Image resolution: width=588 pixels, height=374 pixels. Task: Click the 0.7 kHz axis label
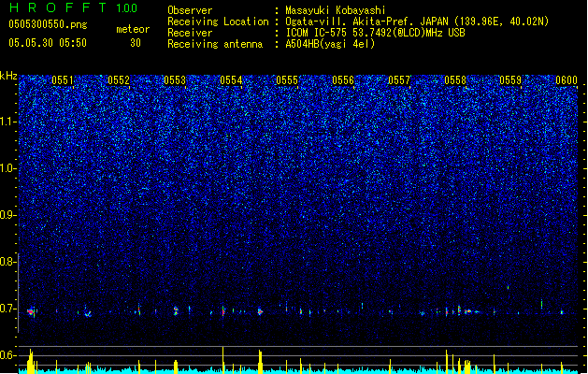point(7,309)
